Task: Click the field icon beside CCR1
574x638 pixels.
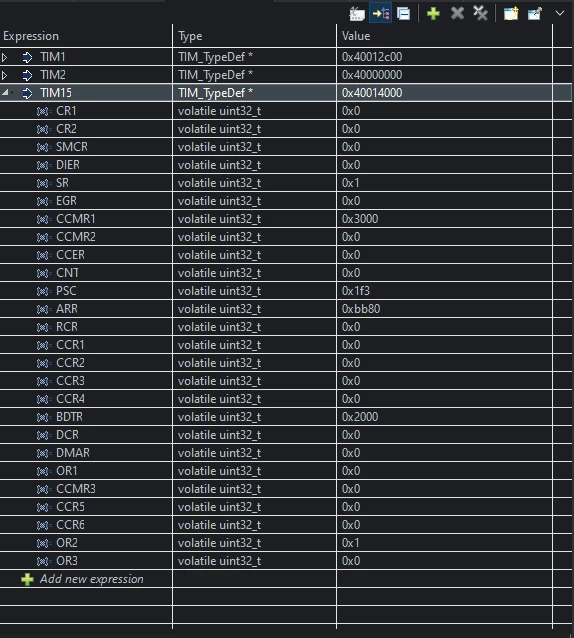Action: tap(44, 345)
